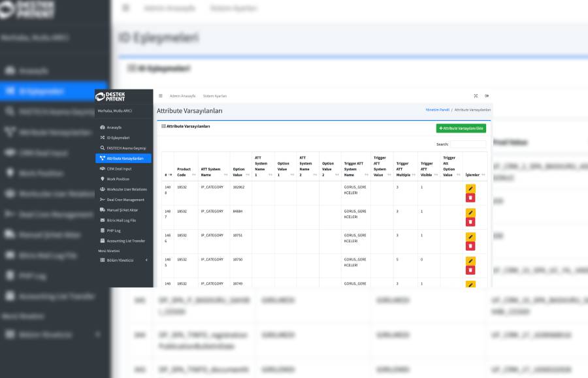Click pencil edit icon for row 1486

click(x=470, y=237)
